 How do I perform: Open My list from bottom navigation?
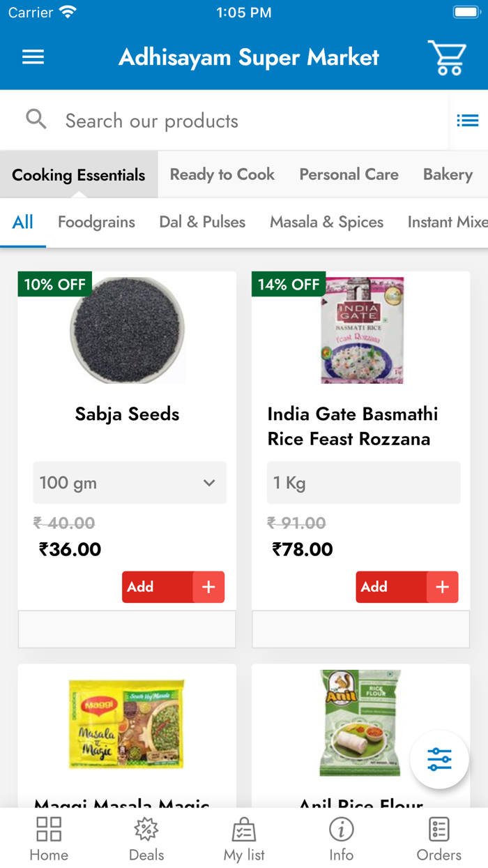pyautogui.click(x=243, y=837)
